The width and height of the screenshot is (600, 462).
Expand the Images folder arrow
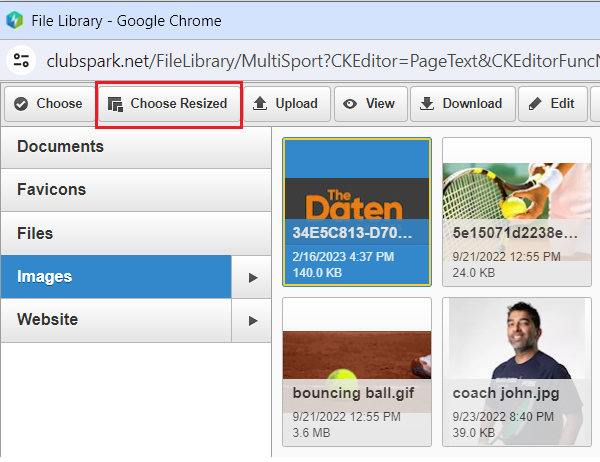(252, 277)
